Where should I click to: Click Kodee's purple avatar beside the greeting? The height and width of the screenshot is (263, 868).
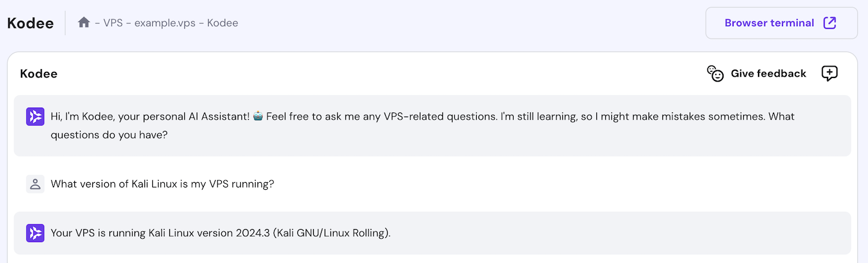[x=35, y=117]
